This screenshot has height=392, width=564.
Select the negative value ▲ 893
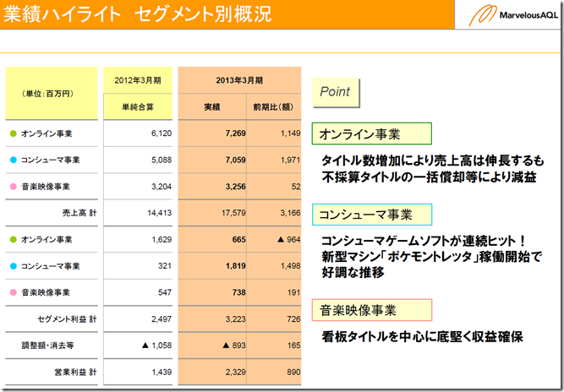point(234,346)
